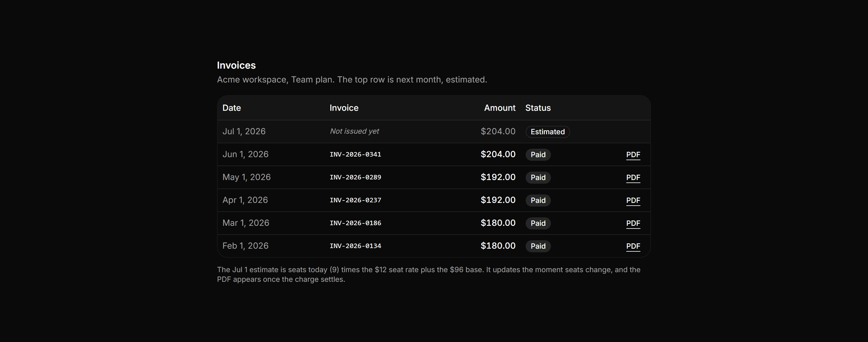The image size is (868, 342).
Task: Select the Mar 1, 2026 date cell
Action: click(x=246, y=223)
